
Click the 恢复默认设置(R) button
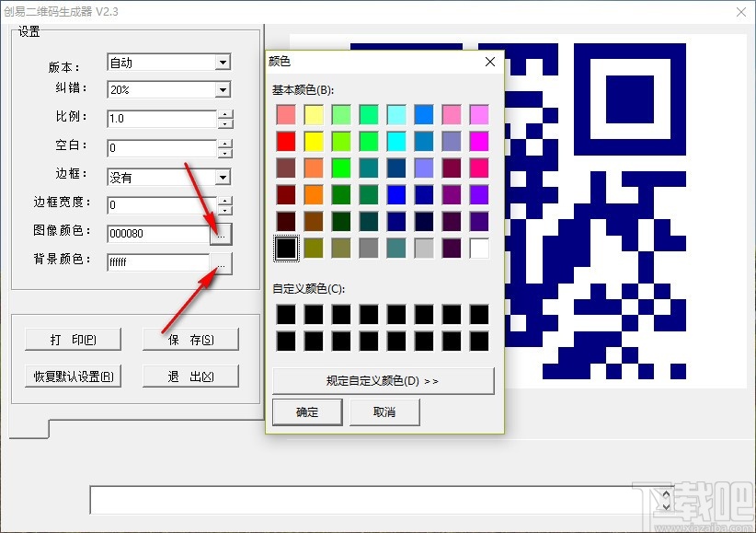73,377
